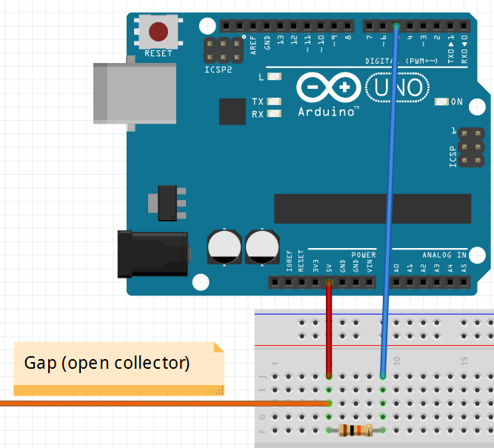Image resolution: width=494 pixels, height=448 pixels.
Task: Select the blue jumper wire
Action: (x=390, y=201)
